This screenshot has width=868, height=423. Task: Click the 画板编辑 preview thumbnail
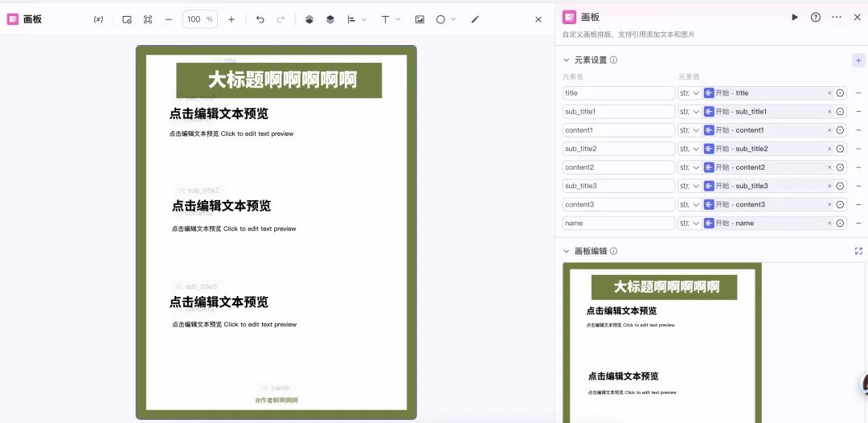[662, 343]
